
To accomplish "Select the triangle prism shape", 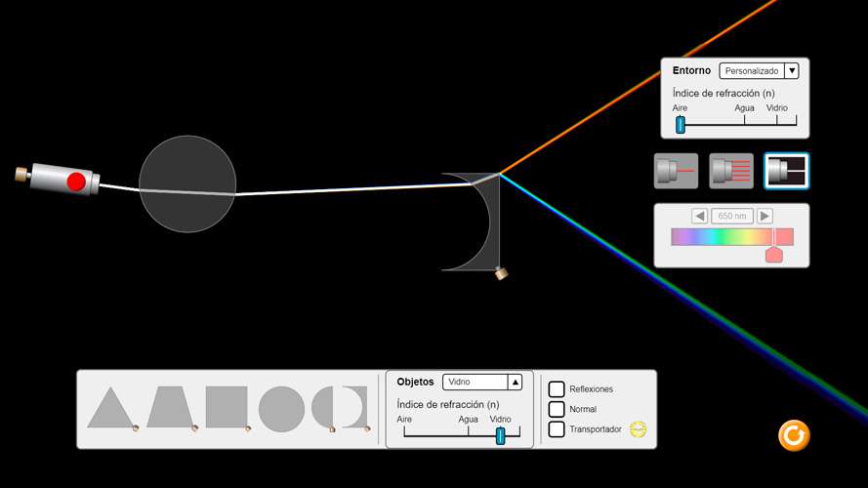I will point(109,408).
